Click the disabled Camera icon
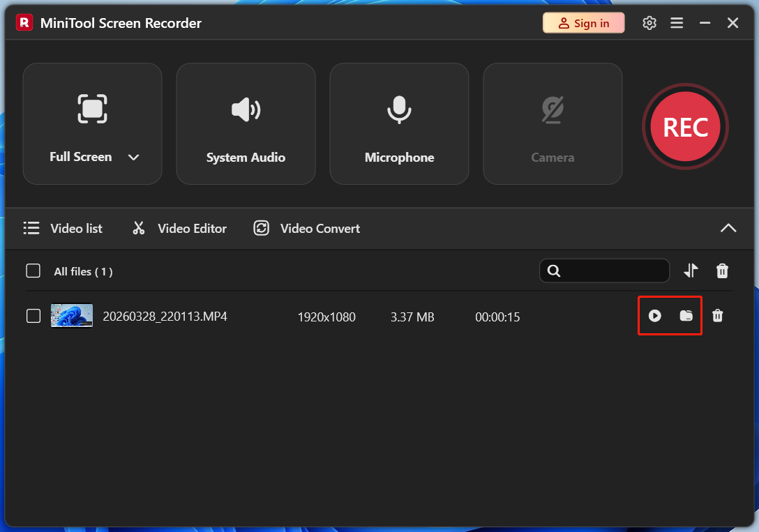This screenshot has height=532, width=759. point(553,109)
